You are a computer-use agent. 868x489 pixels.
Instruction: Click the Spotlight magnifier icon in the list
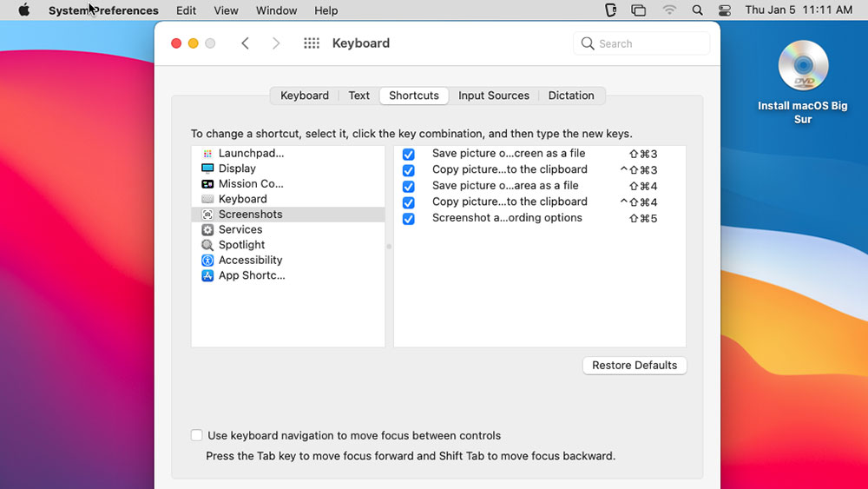(207, 245)
